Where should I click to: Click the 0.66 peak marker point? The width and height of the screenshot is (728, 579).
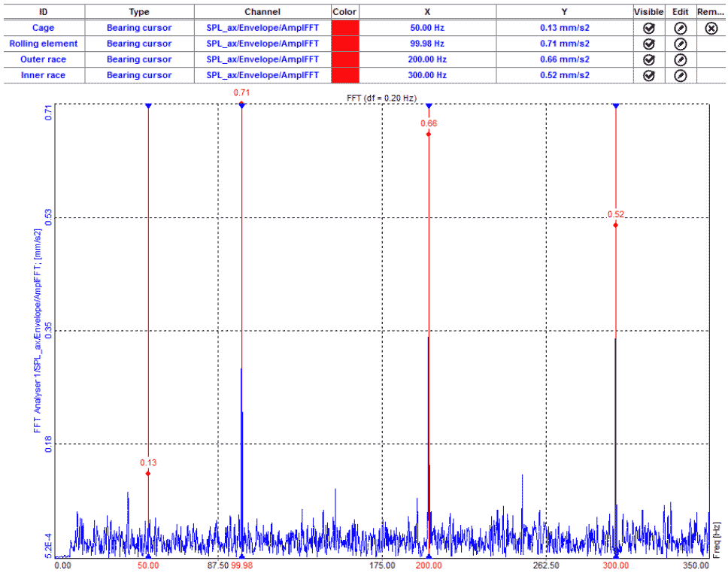[x=429, y=134]
